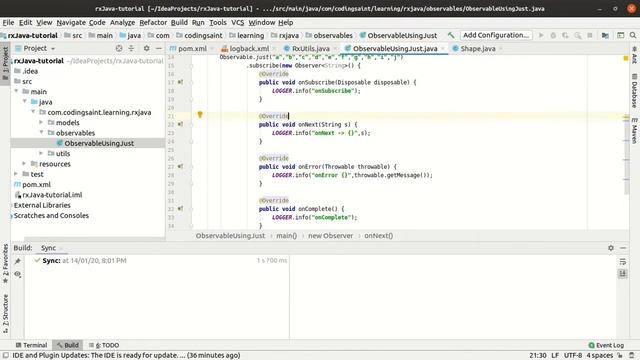Screen dimensions: 640x360
Task: Click the Stop square icon in toolbar
Action: tap(590, 36)
